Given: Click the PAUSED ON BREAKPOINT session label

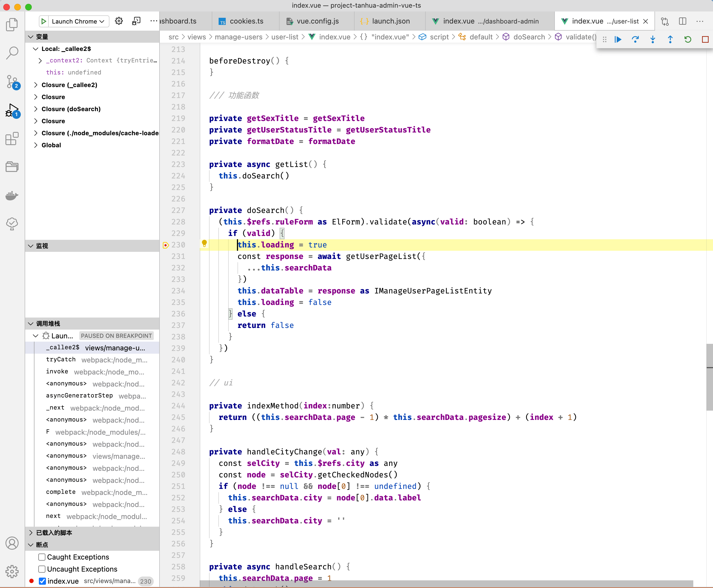Looking at the screenshot, I should 116,336.
